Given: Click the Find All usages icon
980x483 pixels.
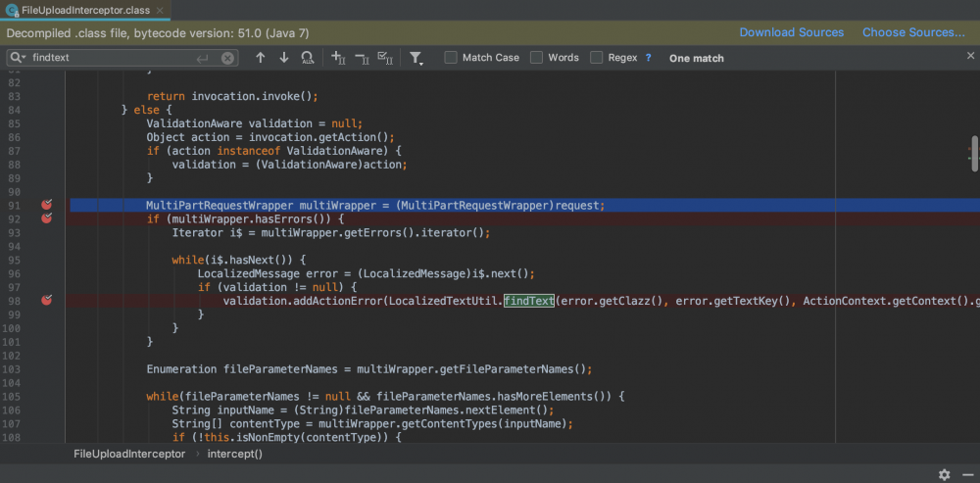Looking at the screenshot, I should 309,58.
